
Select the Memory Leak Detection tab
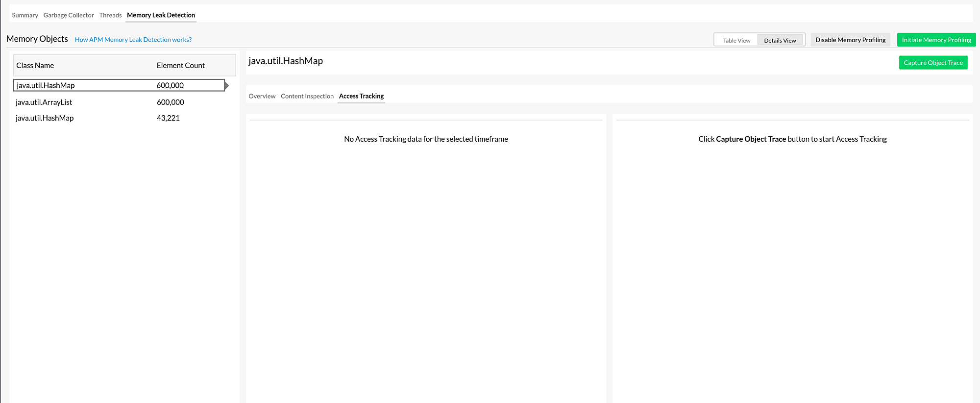[x=161, y=15]
